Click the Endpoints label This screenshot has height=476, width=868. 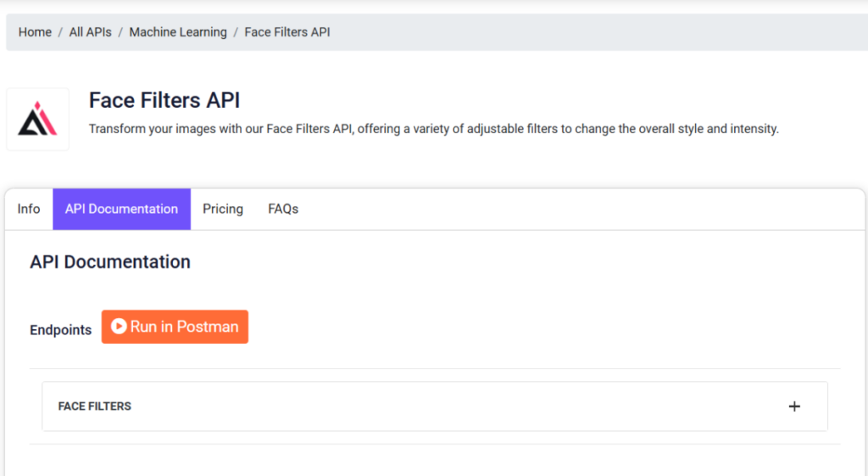(x=60, y=330)
